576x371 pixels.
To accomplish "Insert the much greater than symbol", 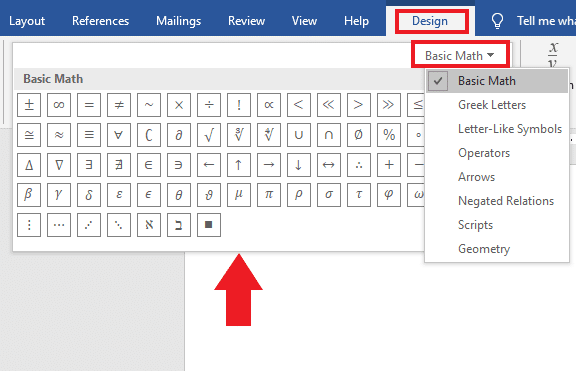I will pos(389,105).
